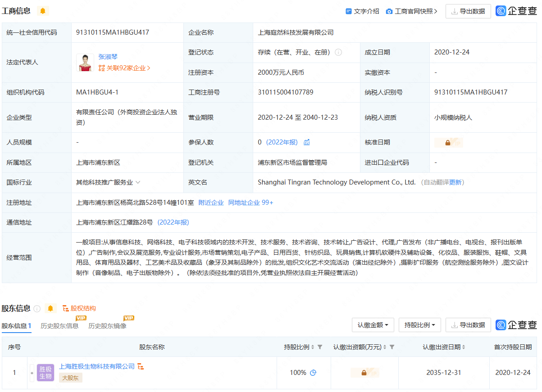Click the bell icon beside 股东信息
The height and width of the screenshot is (392, 542).
click(x=50, y=308)
